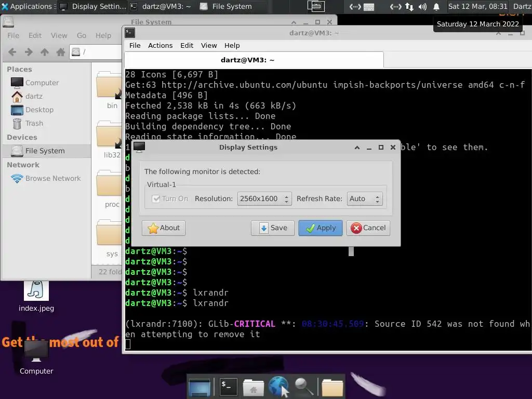Click the terminal window title bar icon
Image resolution: width=532 pixels, height=399 pixels.
click(x=130, y=33)
